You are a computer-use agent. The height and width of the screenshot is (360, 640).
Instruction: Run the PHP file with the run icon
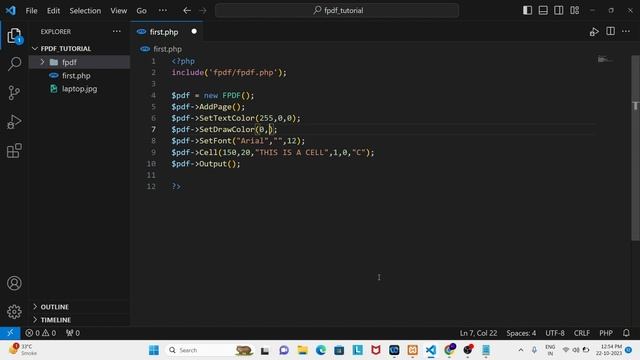(594, 32)
